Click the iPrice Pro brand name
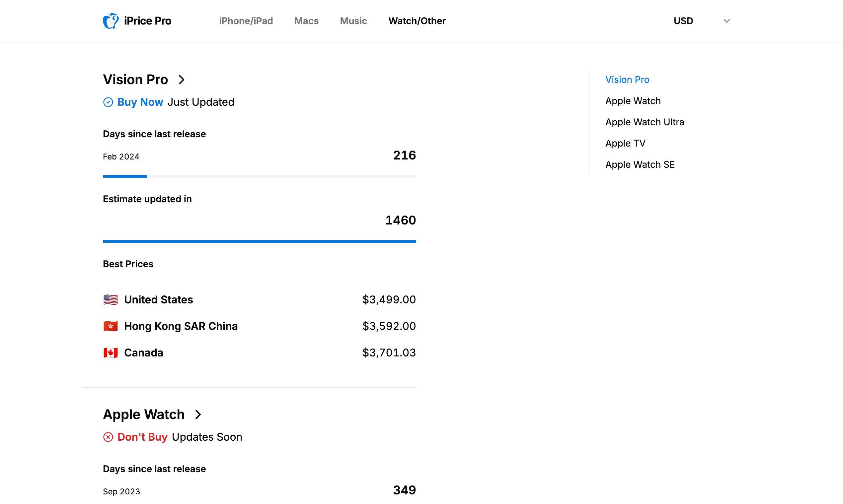 click(147, 21)
